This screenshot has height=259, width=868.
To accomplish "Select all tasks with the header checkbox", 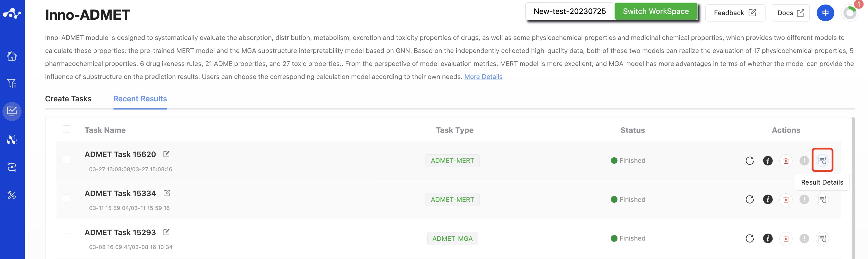I will click(67, 129).
